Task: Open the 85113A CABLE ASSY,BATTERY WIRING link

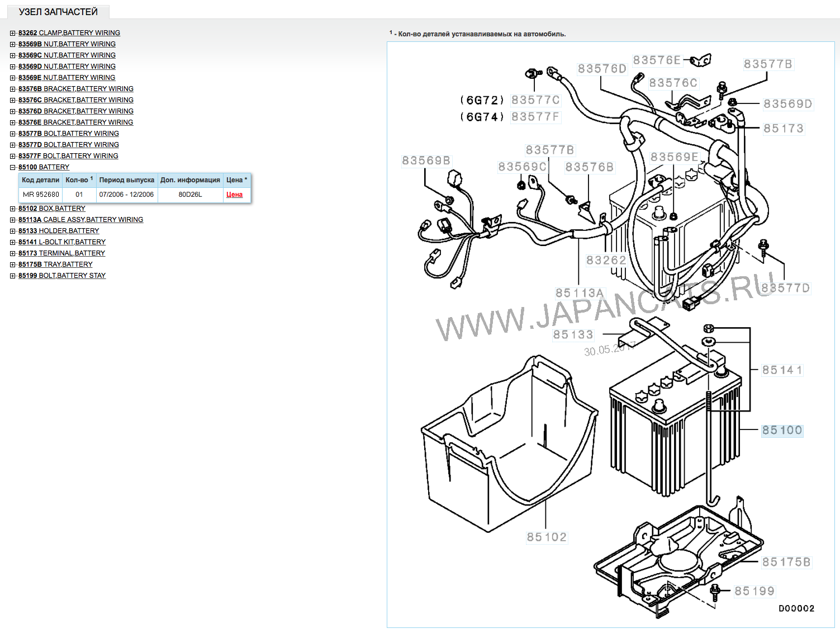Action: coord(80,220)
